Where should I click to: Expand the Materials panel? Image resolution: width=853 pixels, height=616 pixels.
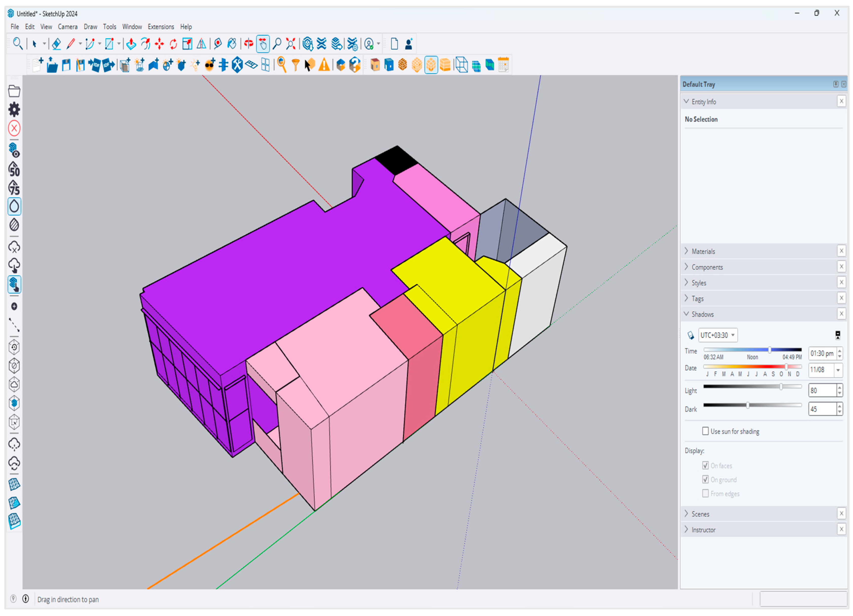tap(703, 251)
